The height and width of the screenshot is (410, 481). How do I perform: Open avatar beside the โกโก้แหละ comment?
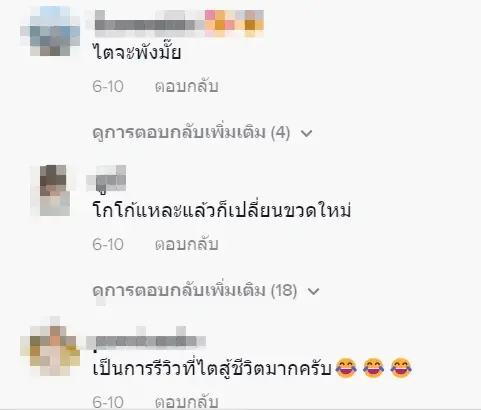(55, 190)
